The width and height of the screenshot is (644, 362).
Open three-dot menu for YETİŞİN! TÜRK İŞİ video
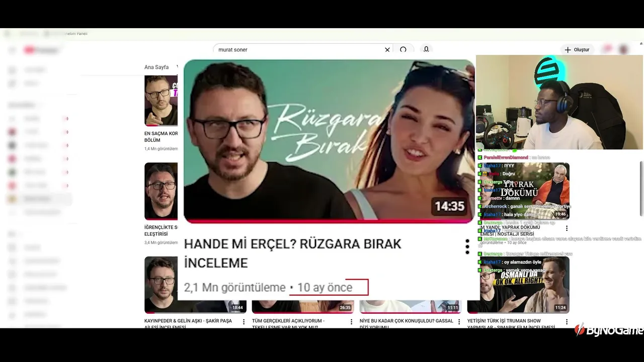(567, 322)
